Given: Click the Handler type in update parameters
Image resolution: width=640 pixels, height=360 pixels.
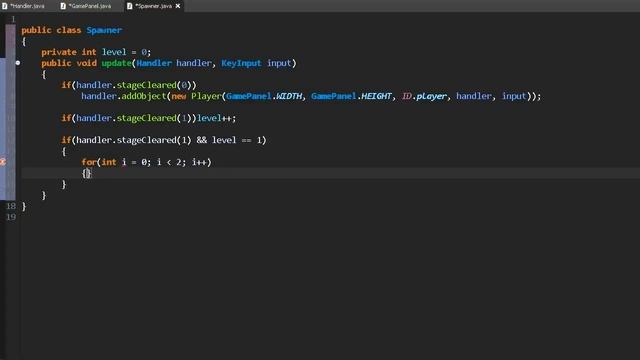Looking at the screenshot, I should 154,63.
